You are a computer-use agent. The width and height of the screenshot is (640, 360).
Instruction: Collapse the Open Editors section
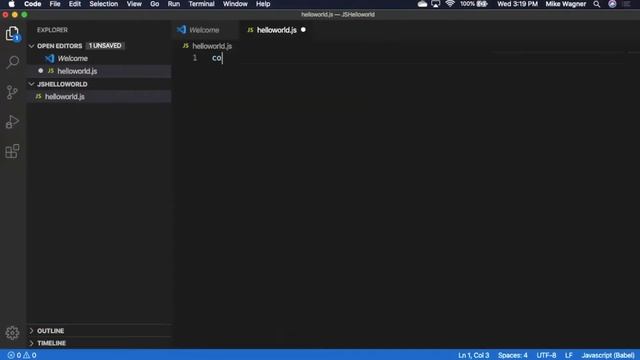(31, 46)
